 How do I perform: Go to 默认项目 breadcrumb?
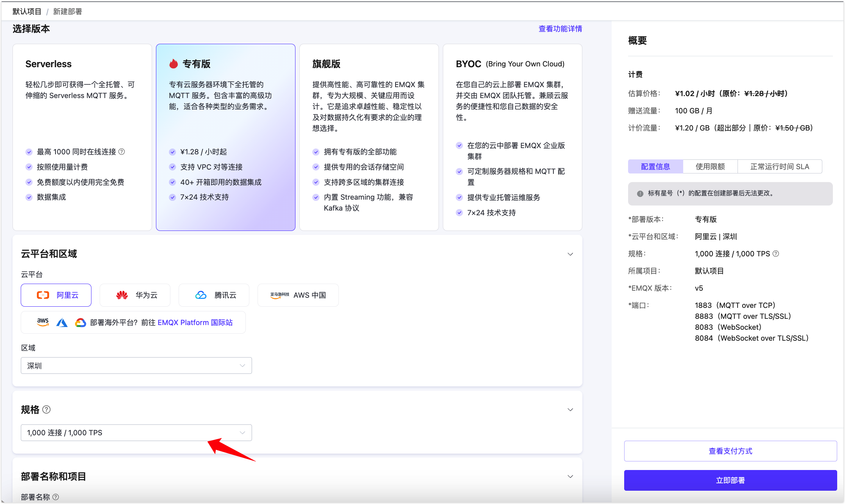27,11
